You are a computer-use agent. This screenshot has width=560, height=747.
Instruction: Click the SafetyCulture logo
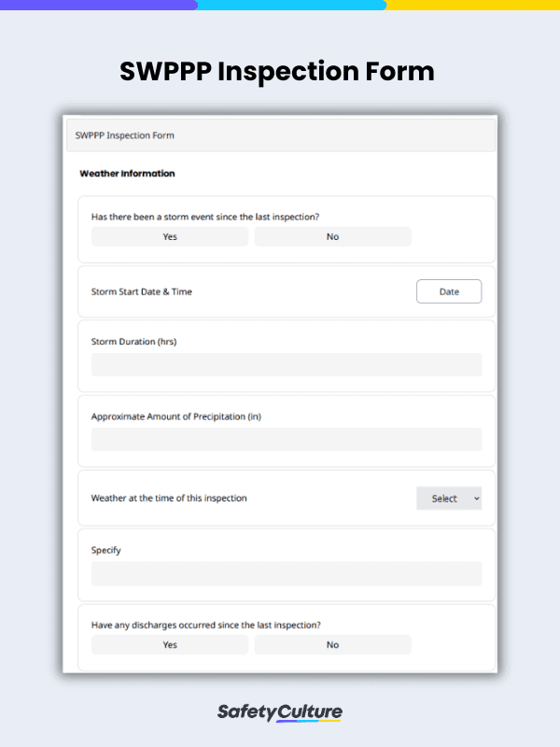click(x=279, y=712)
